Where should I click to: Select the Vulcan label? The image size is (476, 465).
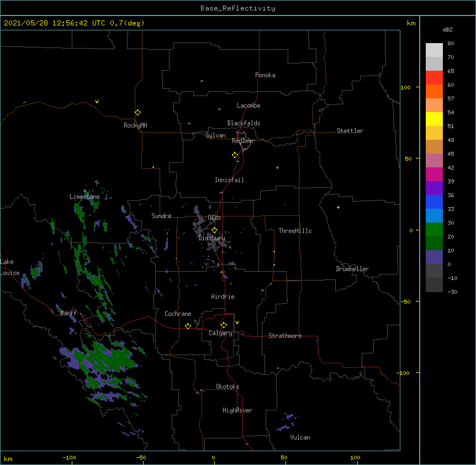tap(300, 437)
